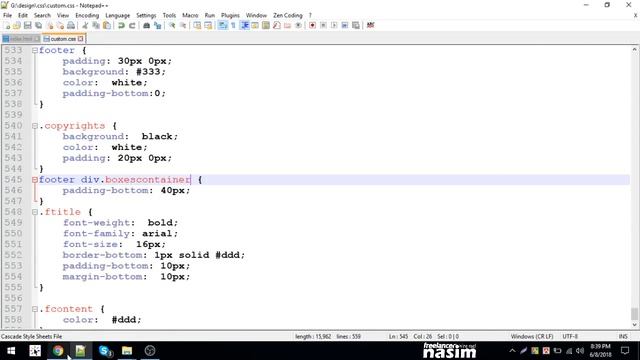Open Skype from the taskbar
Screen dimensions: 640x360
pyautogui.click(x=105, y=351)
